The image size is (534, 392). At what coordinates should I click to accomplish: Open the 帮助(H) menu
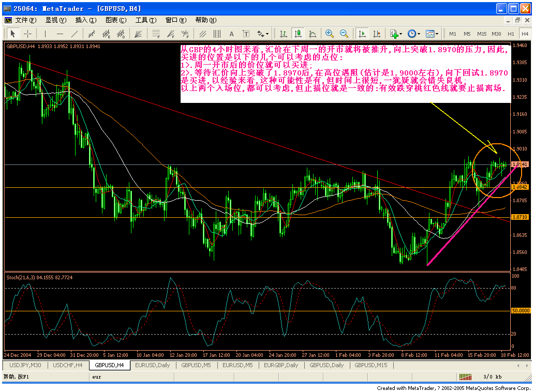click(206, 20)
